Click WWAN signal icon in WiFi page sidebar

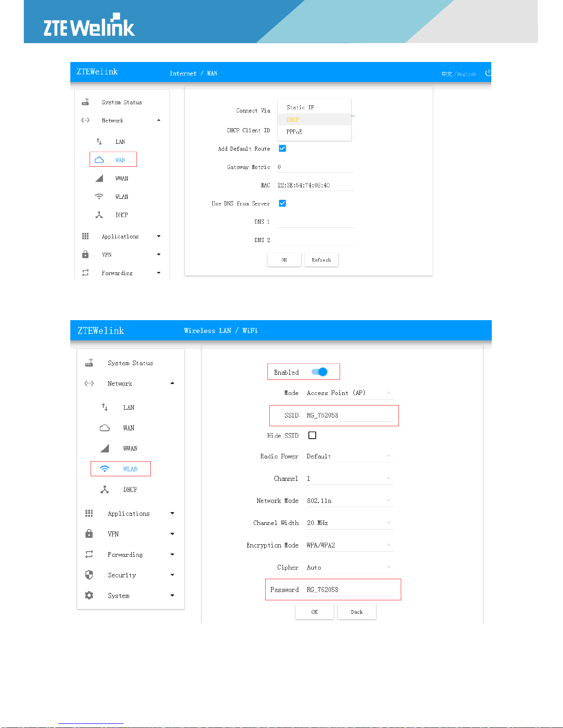(x=105, y=448)
